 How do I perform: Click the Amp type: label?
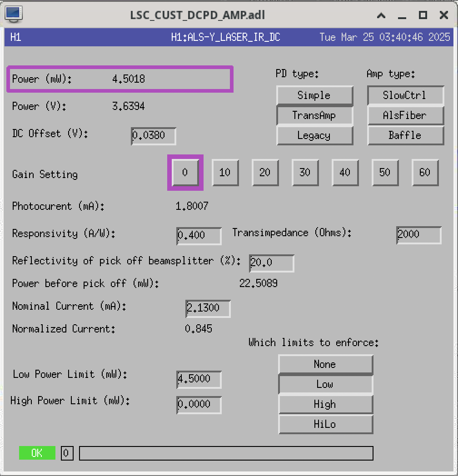click(x=391, y=74)
